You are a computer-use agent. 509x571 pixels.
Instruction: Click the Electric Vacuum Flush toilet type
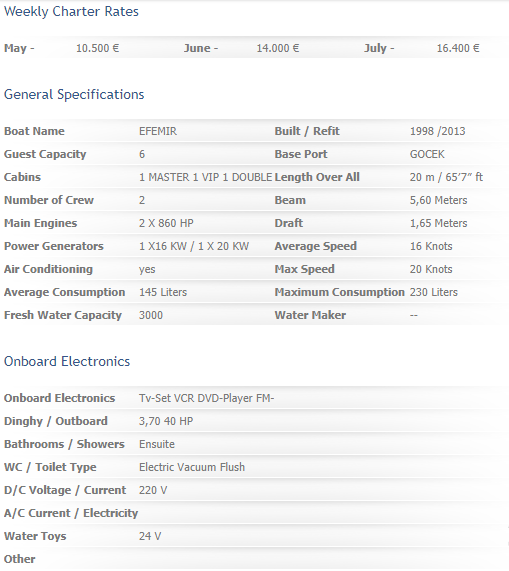[192, 467]
